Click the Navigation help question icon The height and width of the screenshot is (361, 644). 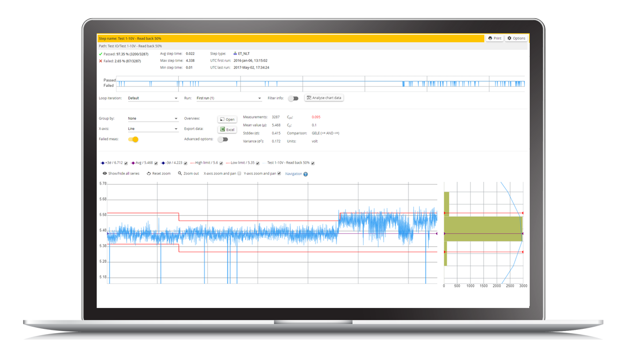306,174
